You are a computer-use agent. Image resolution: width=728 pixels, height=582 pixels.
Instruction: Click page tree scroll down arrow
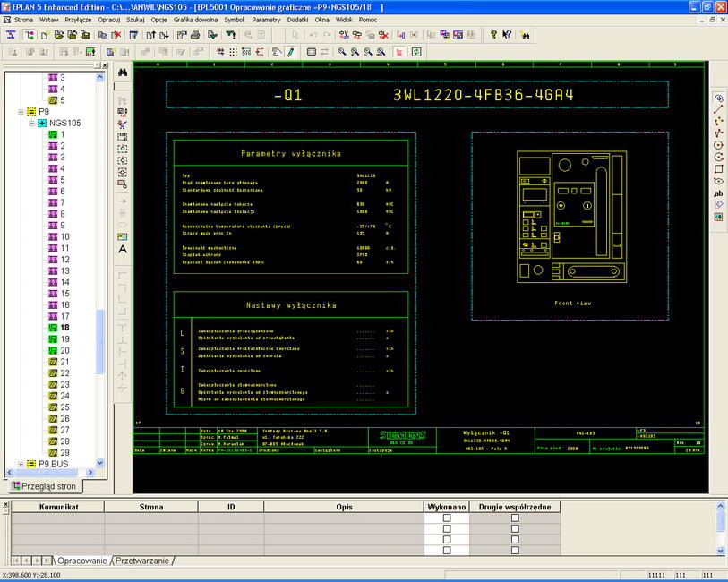99,463
